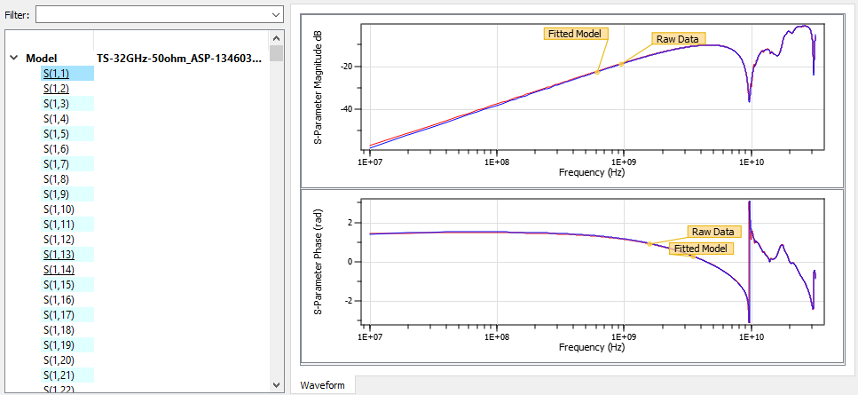Click the tree scrollbar down arrow
858x396 pixels.
click(x=276, y=385)
